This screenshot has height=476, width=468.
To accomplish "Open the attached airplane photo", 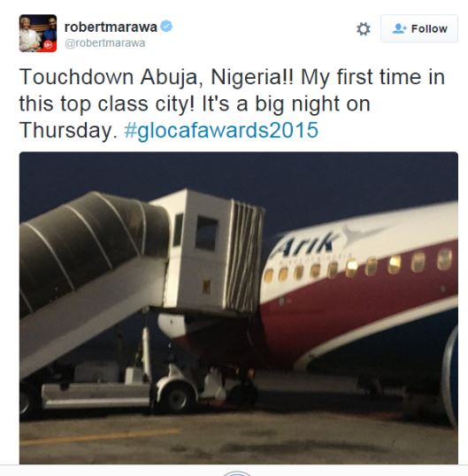I will click(x=239, y=308).
